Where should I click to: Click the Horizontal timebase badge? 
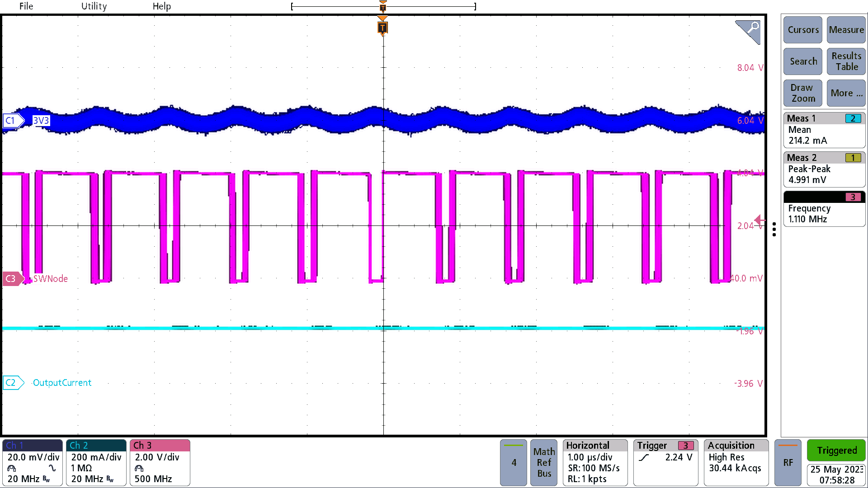pyautogui.click(x=595, y=462)
